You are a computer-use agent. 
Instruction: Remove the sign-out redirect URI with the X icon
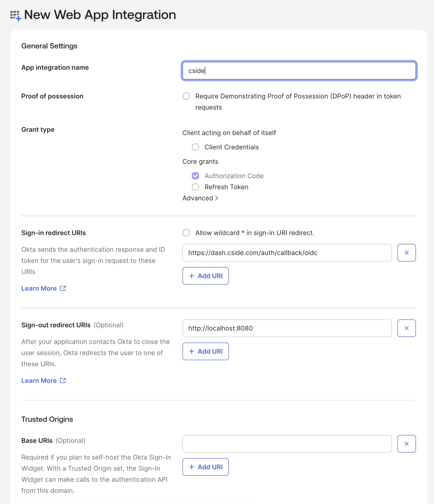point(406,328)
